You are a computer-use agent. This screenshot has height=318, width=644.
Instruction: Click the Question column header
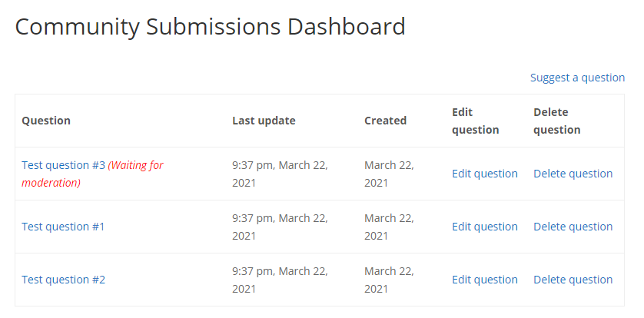[x=46, y=121]
